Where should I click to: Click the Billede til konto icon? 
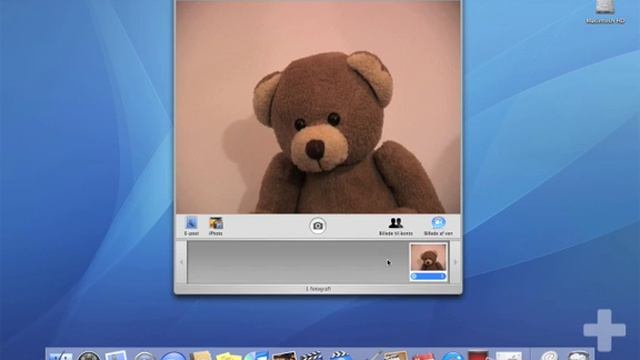pyautogui.click(x=396, y=227)
